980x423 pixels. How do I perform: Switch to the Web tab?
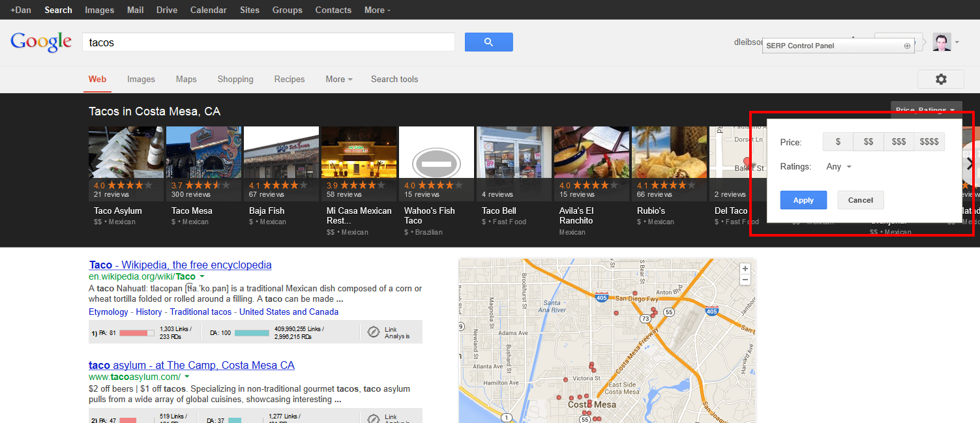pyautogui.click(x=97, y=79)
